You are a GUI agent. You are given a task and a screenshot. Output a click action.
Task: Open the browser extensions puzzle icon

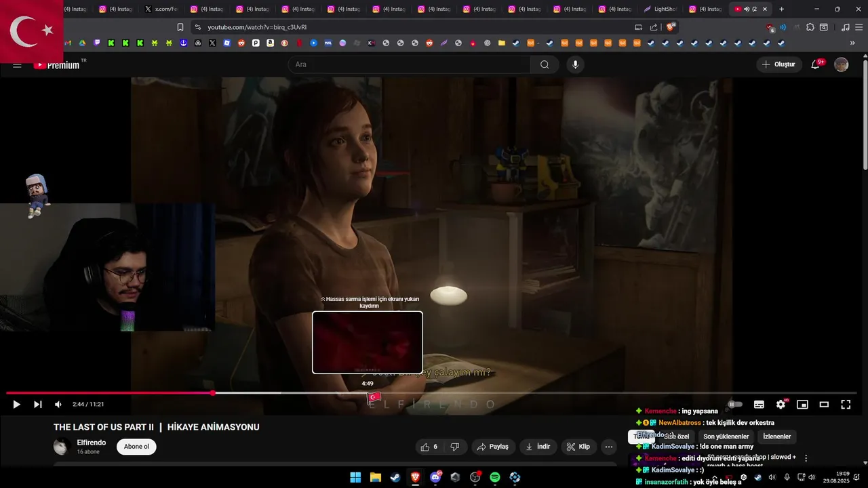pyautogui.click(x=810, y=27)
